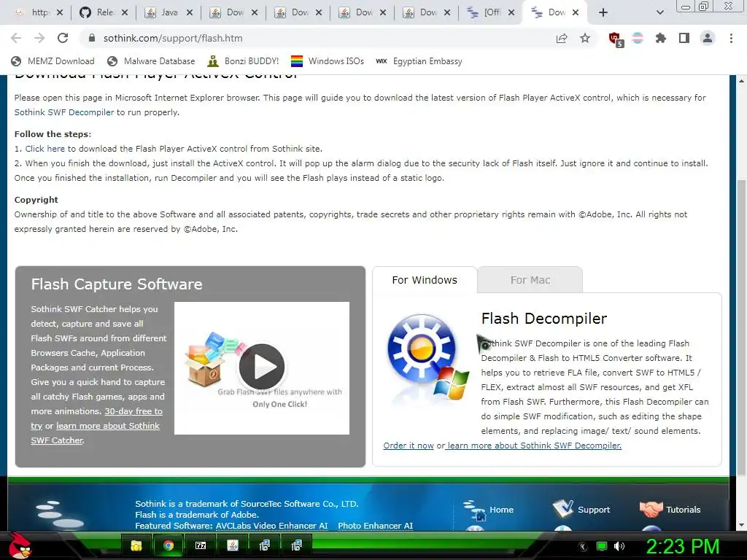
Task: Open the AVCLabs Video Enhancer AI link
Action: click(271, 526)
